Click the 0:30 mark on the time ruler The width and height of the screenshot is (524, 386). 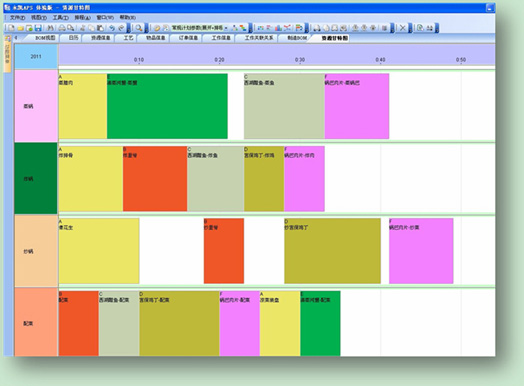tap(300, 60)
